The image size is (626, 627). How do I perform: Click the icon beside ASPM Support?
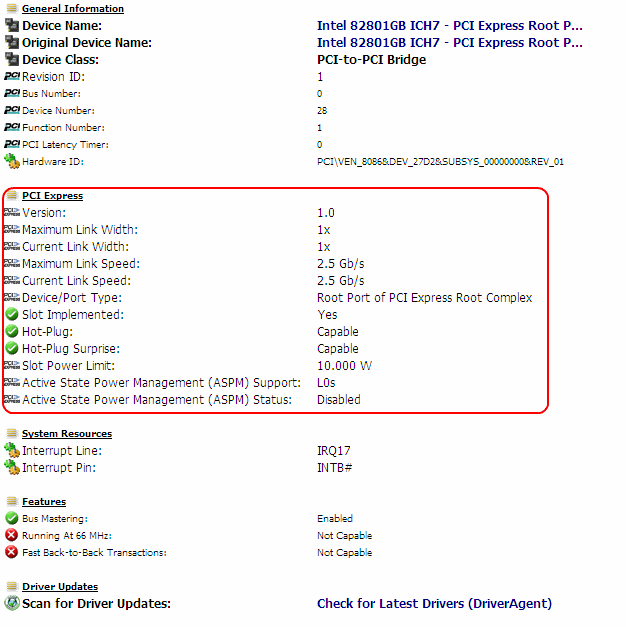(12, 382)
